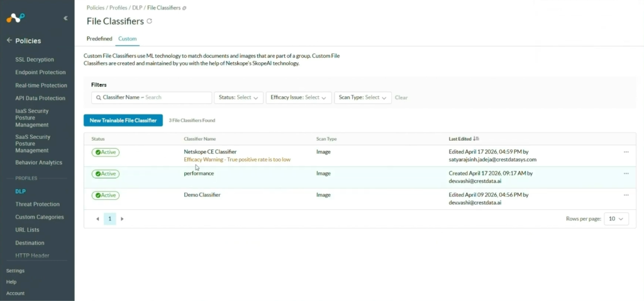Click the Netskope logo icon
The image size is (644, 301).
click(16, 18)
